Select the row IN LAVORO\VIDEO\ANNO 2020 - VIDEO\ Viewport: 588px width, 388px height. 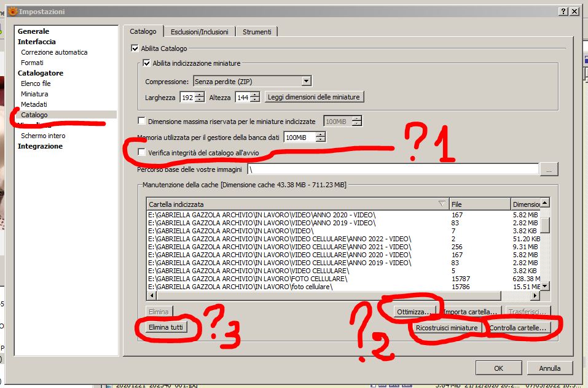(343, 215)
